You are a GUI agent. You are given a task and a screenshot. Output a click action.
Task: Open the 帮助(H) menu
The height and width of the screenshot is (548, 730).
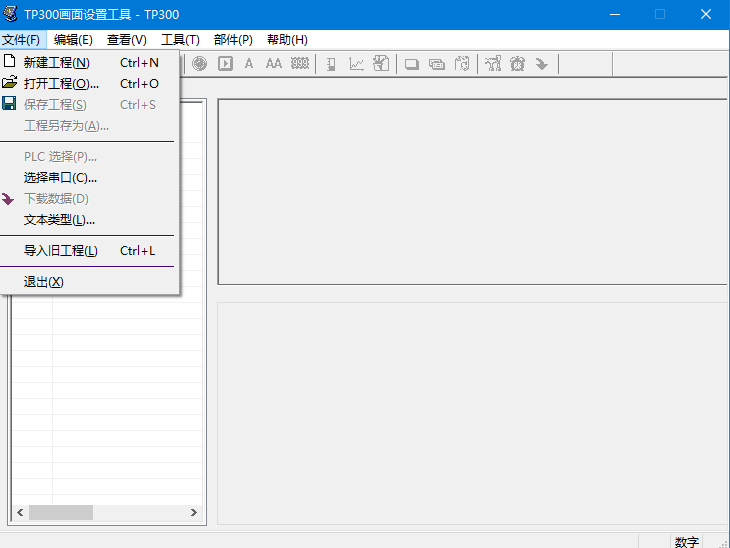287,40
